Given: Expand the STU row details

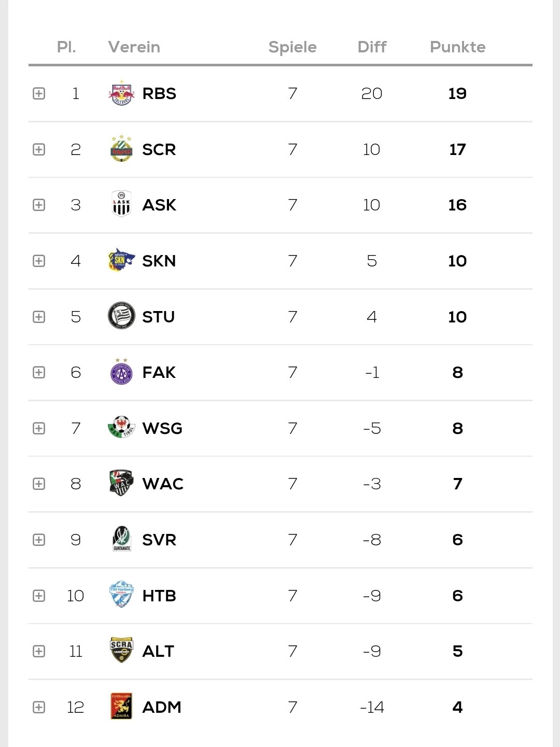Looking at the screenshot, I should 39,317.
